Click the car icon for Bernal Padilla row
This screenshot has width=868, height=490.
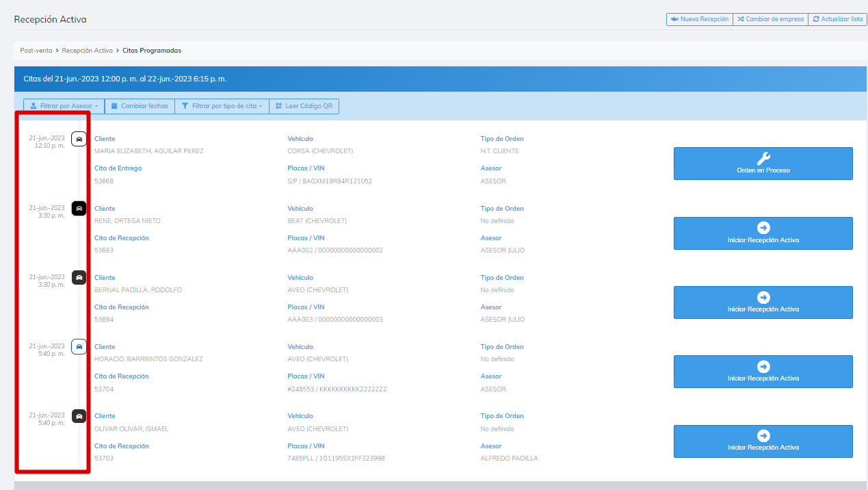click(79, 277)
